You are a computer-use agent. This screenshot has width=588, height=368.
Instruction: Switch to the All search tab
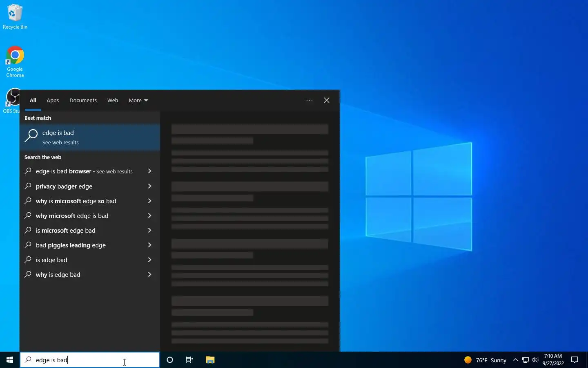[33, 100]
